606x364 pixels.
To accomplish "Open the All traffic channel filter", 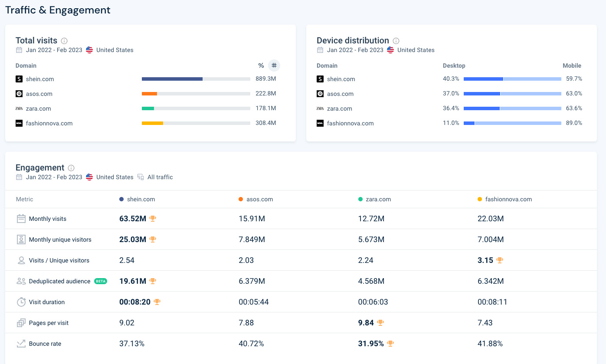I will (x=160, y=177).
